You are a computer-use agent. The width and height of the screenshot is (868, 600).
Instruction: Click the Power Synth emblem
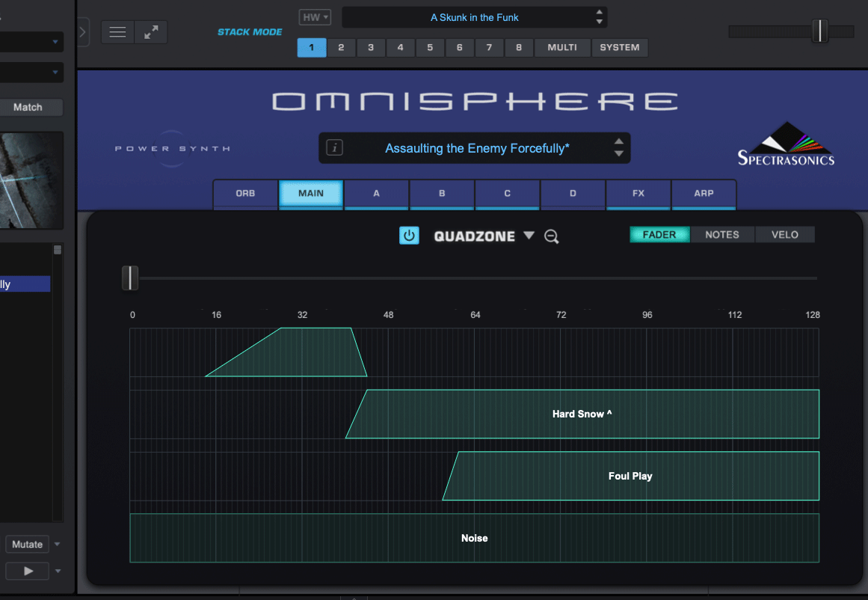pyautogui.click(x=171, y=148)
